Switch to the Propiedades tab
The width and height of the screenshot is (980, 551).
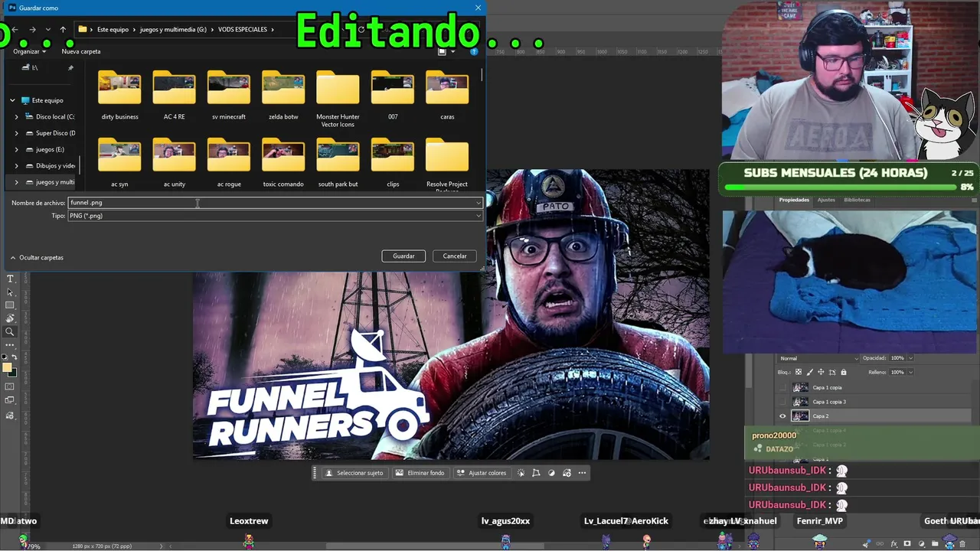[794, 200]
